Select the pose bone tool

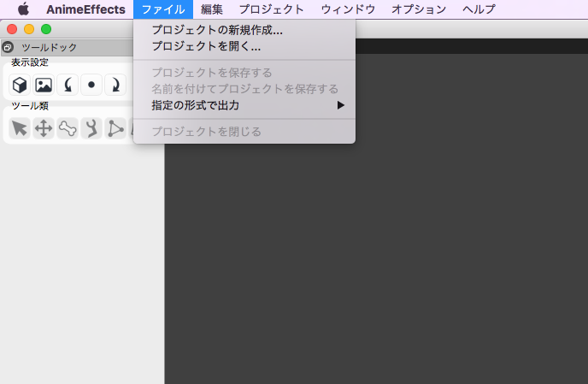tap(91, 128)
